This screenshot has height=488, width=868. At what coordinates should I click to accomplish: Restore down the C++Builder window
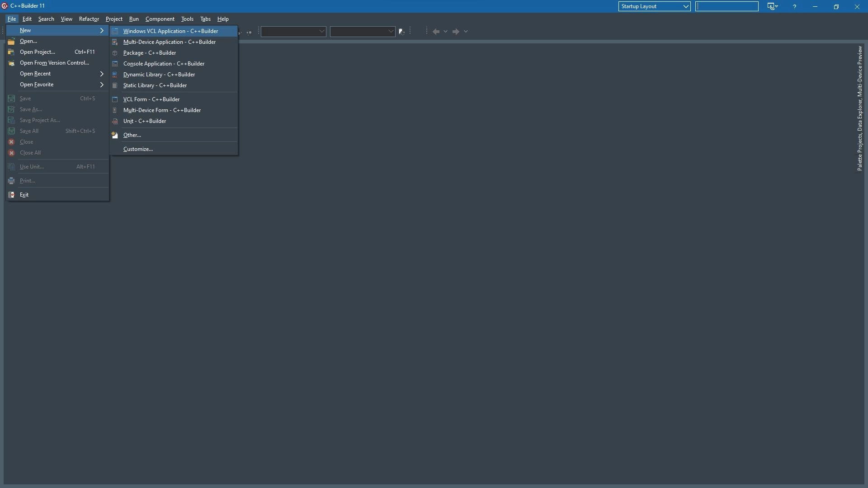pos(836,6)
